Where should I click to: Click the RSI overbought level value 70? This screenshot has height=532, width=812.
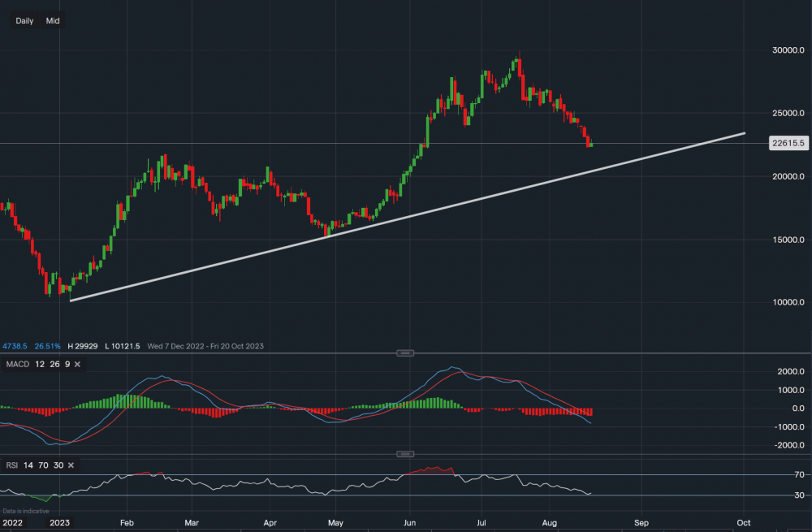point(43,465)
